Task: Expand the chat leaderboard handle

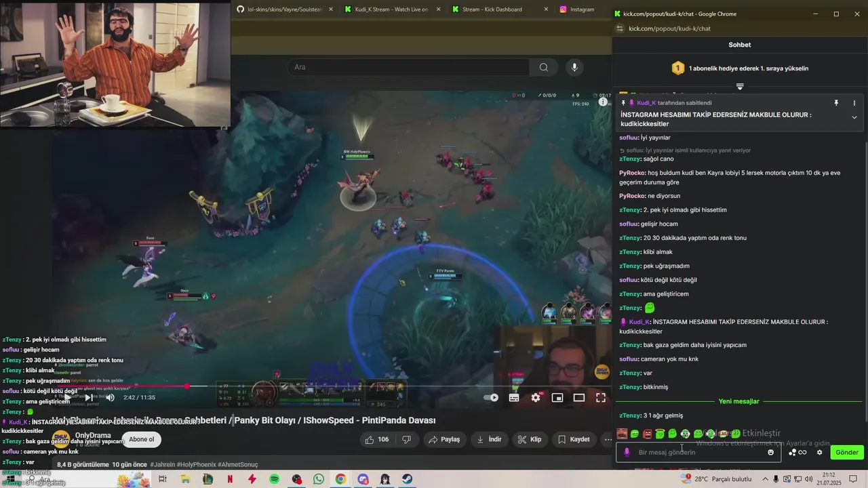Action: tap(740, 86)
